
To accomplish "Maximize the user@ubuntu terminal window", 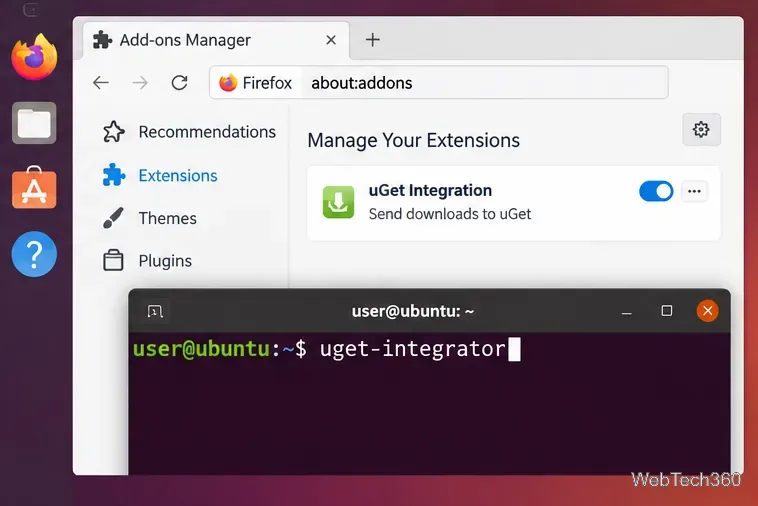I will pyautogui.click(x=667, y=311).
